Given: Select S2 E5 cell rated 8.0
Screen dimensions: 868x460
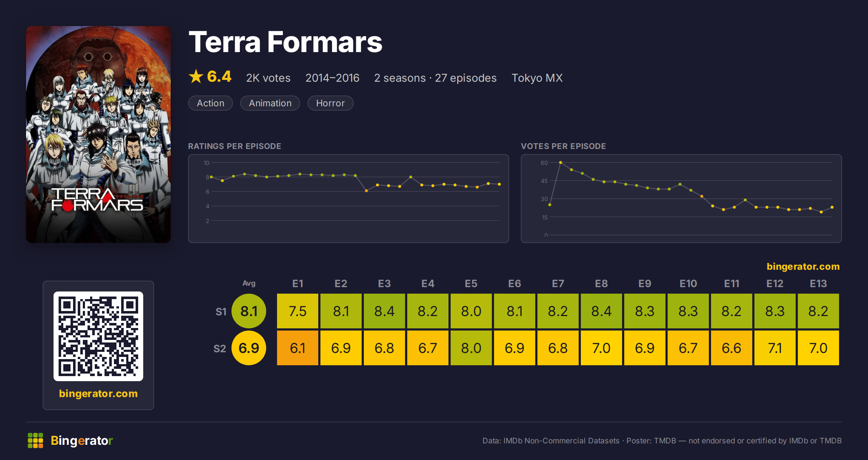Looking at the screenshot, I should 471,348.
